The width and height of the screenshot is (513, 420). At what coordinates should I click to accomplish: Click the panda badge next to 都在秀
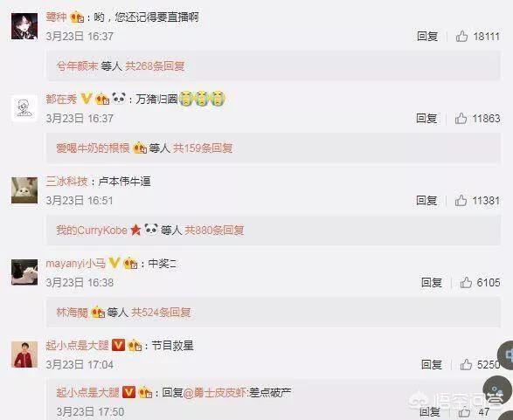tap(119, 98)
